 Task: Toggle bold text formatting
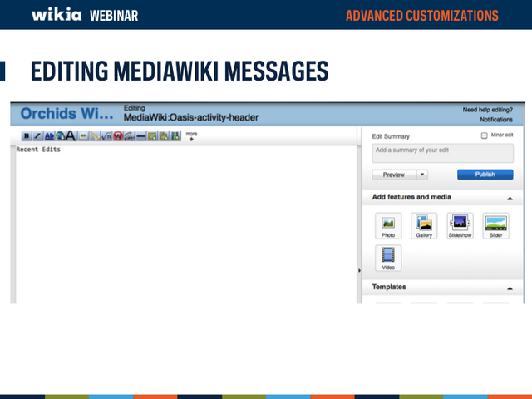click(27, 136)
